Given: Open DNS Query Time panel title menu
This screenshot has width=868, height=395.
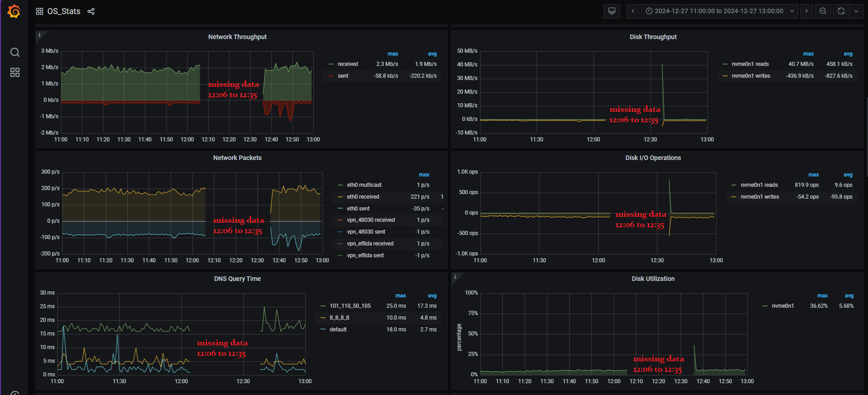Looking at the screenshot, I should click(x=237, y=279).
